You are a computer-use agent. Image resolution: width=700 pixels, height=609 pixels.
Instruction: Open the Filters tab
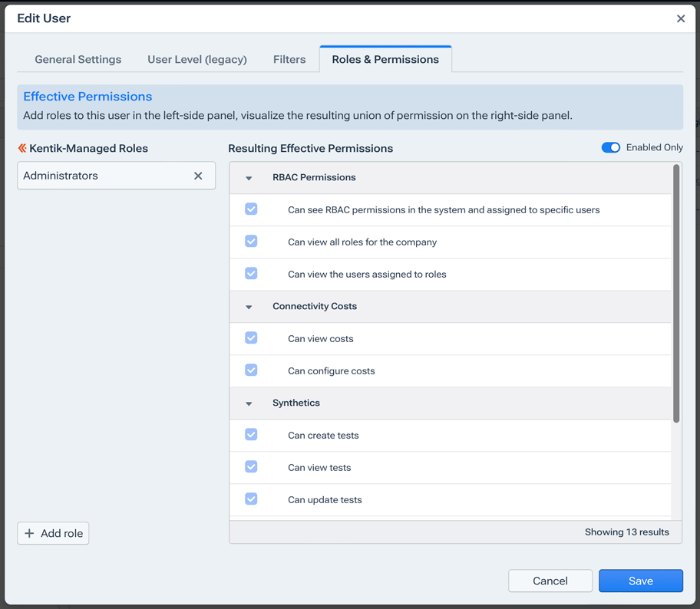(x=289, y=59)
